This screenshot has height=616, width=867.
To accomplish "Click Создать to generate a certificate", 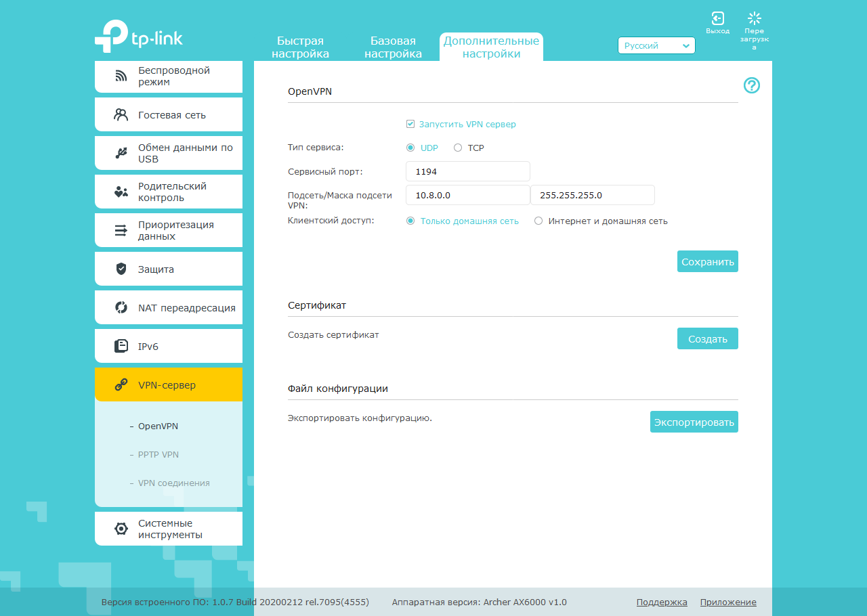I will point(708,338).
